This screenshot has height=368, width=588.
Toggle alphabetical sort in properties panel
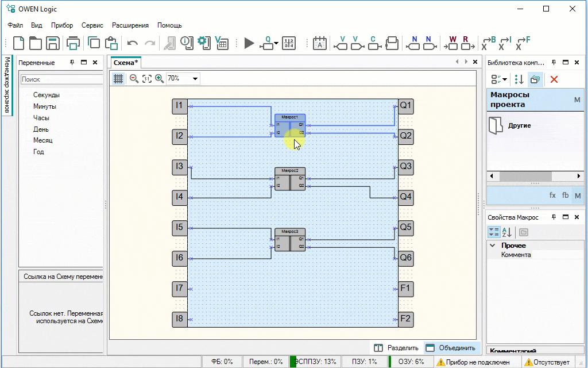[507, 232]
